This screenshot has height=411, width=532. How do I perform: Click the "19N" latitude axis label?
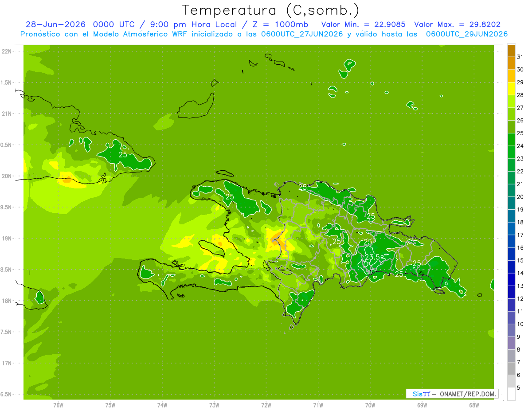tap(8, 239)
